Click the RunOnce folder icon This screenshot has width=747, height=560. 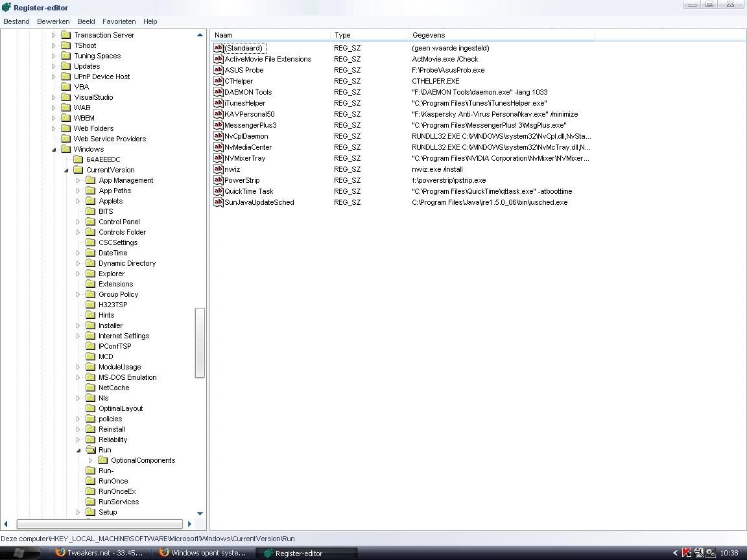click(90, 481)
